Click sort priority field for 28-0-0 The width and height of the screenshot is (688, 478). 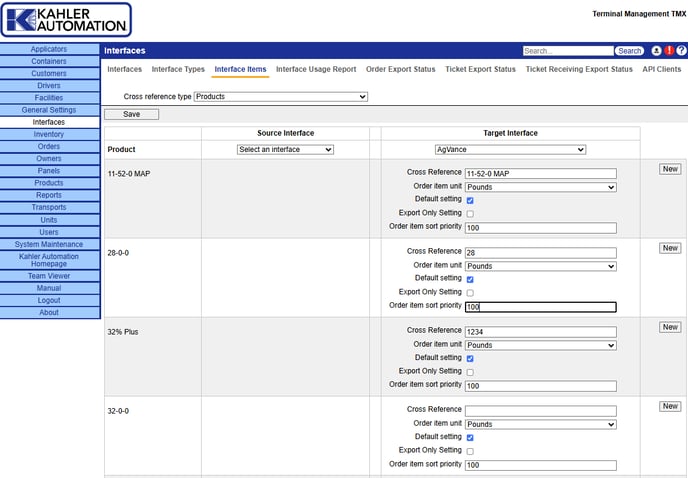point(541,307)
